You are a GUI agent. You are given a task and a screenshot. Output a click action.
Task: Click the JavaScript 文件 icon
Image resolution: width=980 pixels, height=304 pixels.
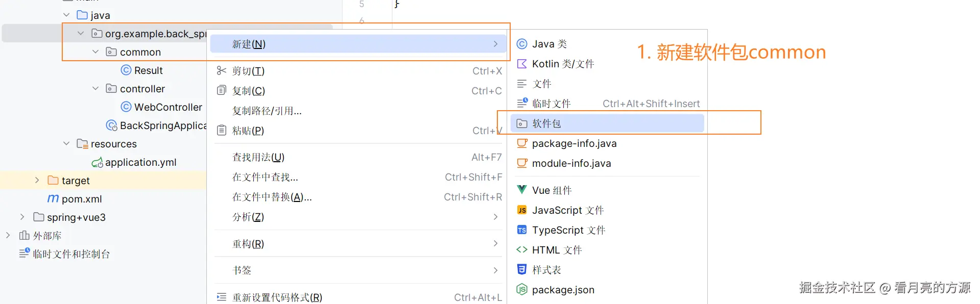click(x=522, y=210)
